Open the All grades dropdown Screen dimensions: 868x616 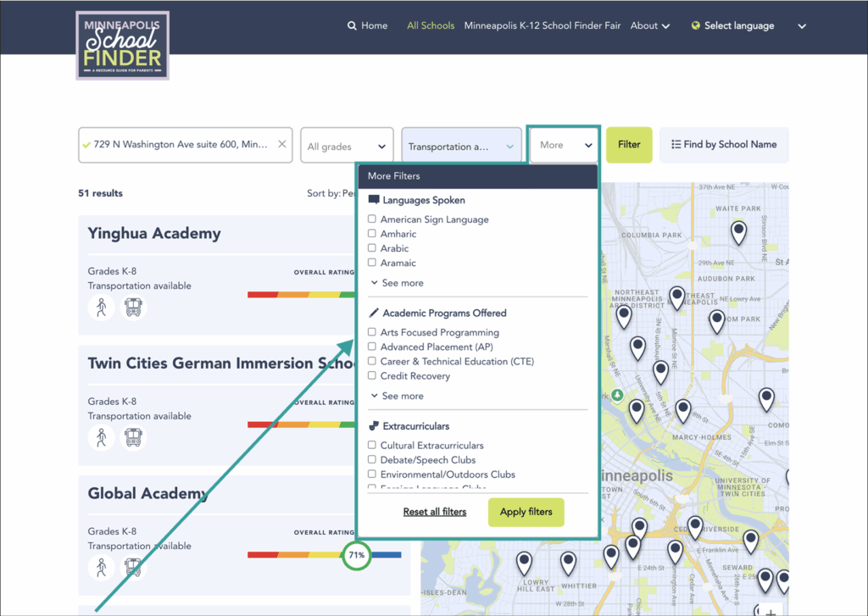click(x=347, y=146)
